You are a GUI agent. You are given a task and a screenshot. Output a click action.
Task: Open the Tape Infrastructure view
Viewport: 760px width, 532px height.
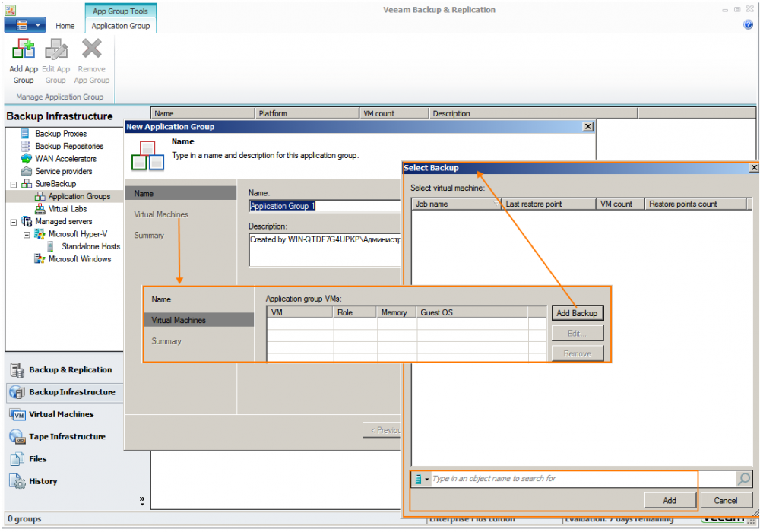(x=65, y=436)
